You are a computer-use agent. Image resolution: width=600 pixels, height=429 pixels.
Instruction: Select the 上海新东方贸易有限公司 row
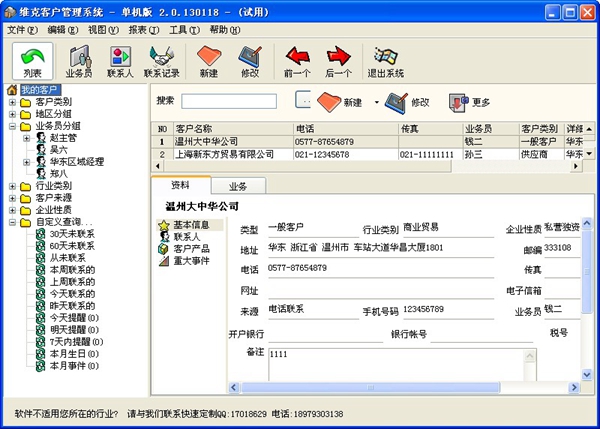point(368,155)
